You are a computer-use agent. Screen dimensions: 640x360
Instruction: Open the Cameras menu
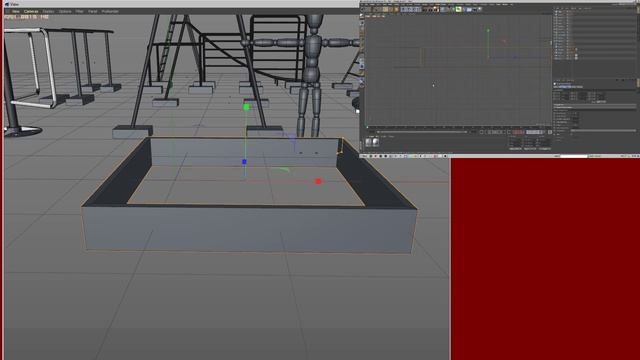coord(31,11)
